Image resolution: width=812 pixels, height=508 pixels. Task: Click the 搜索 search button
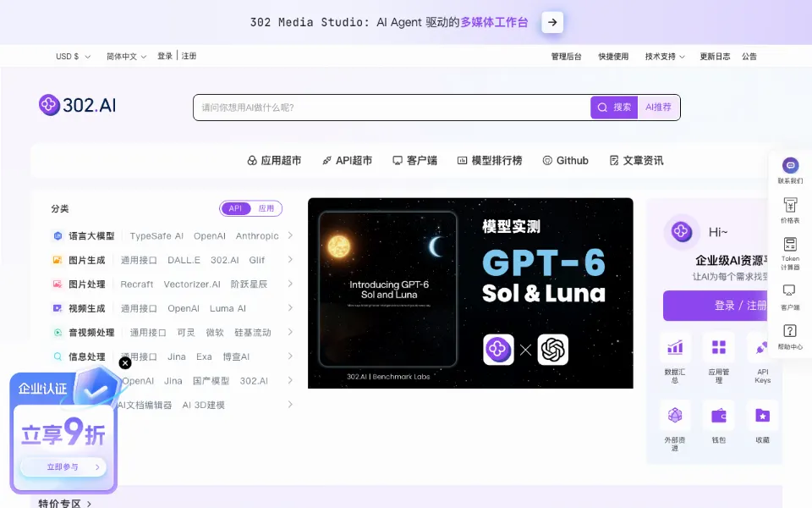614,108
